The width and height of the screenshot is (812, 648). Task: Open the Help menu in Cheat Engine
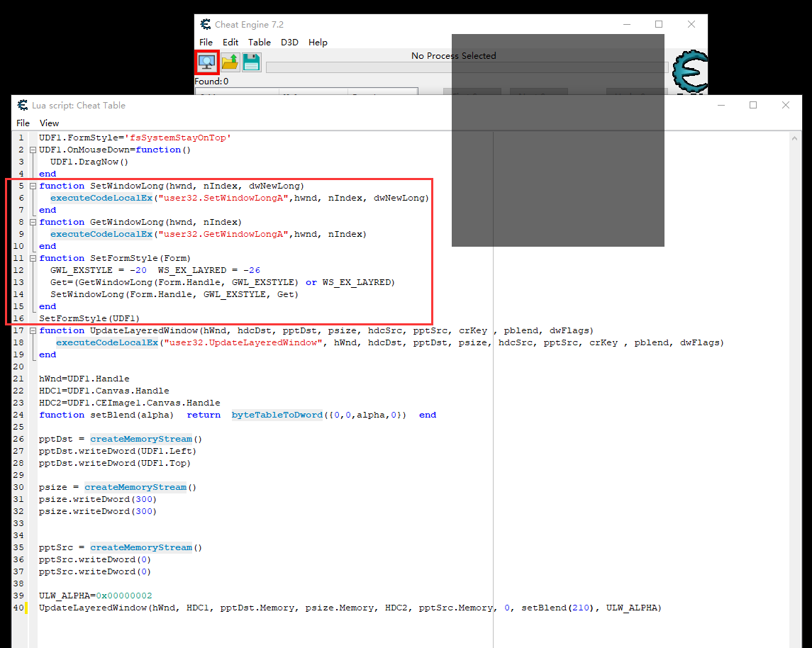point(318,43)
